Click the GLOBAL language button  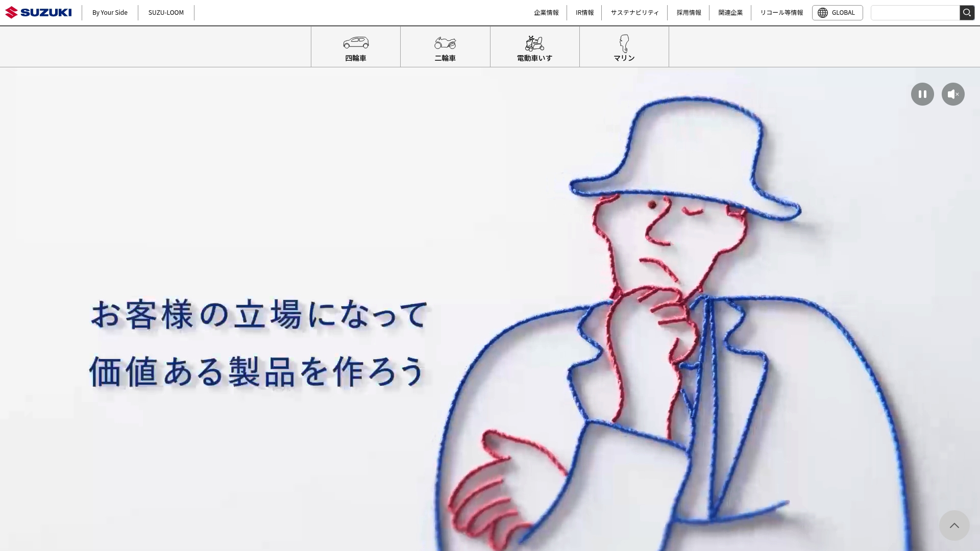click(837, 13)
